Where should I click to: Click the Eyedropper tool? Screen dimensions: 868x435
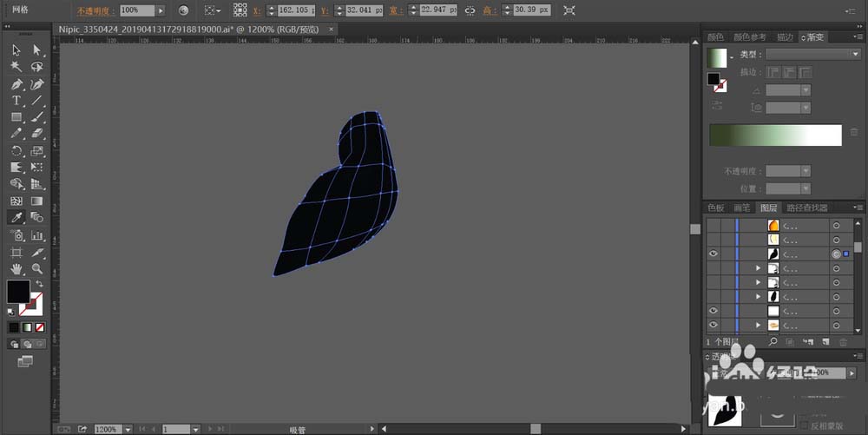[16, 217]
